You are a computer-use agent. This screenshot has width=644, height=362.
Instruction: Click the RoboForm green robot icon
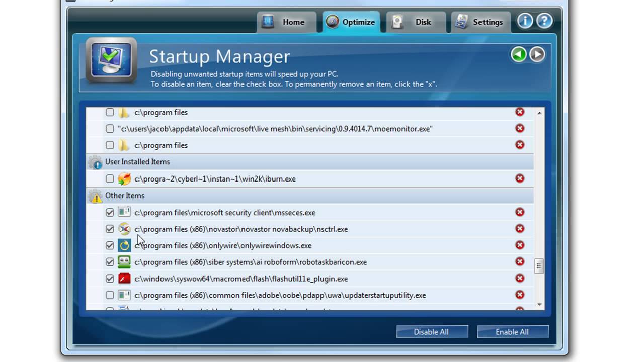coord(124,261)
